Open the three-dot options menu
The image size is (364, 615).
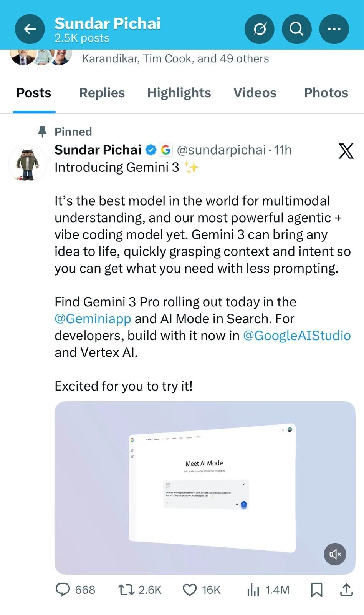tap(333, 29)
